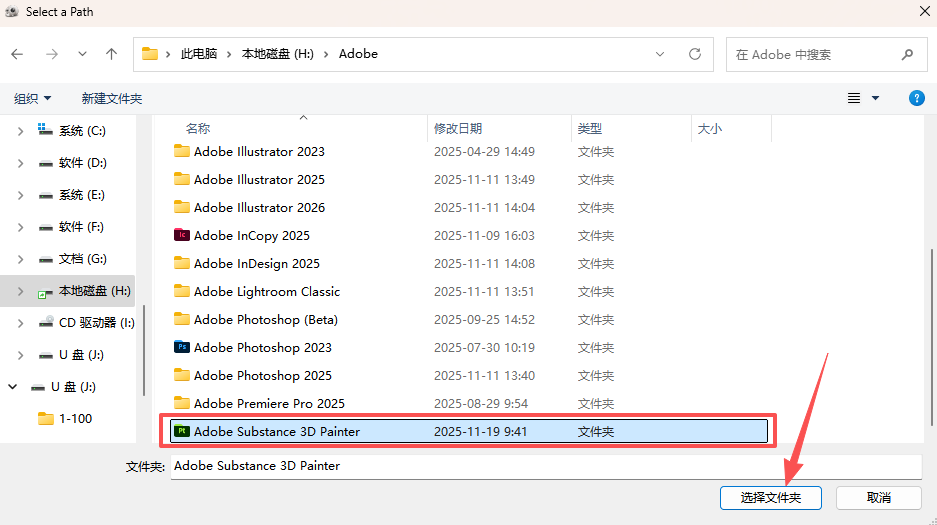Click date 2025-11-19 9:41 cell
This screenshot has height=525, width=937.
(480, 432)
